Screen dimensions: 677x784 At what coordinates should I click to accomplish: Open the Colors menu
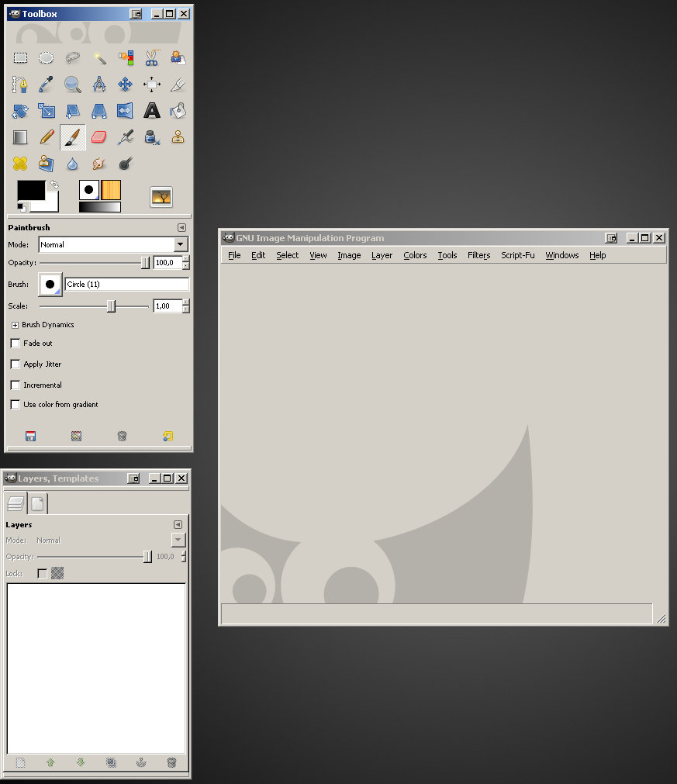pyautogui.click(x=415, y=255)
